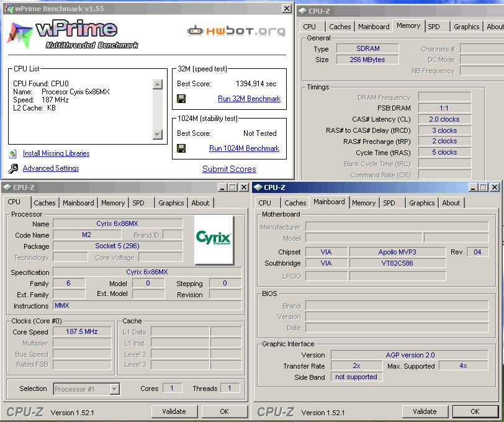Screen dimensions: 504x422
Task: Select Graphics tab in Memory window
Action: pyautogui.click(x=466, y=27)
